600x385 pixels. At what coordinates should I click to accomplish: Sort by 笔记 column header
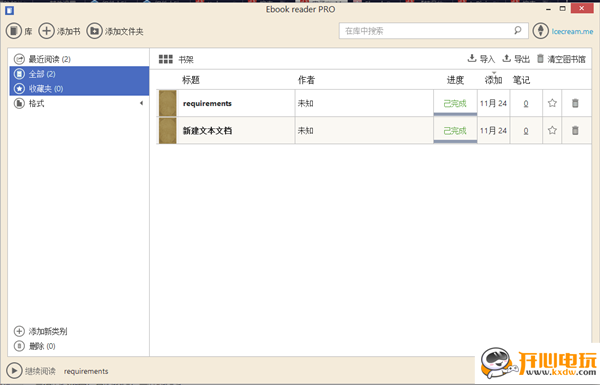click(521, 80)
